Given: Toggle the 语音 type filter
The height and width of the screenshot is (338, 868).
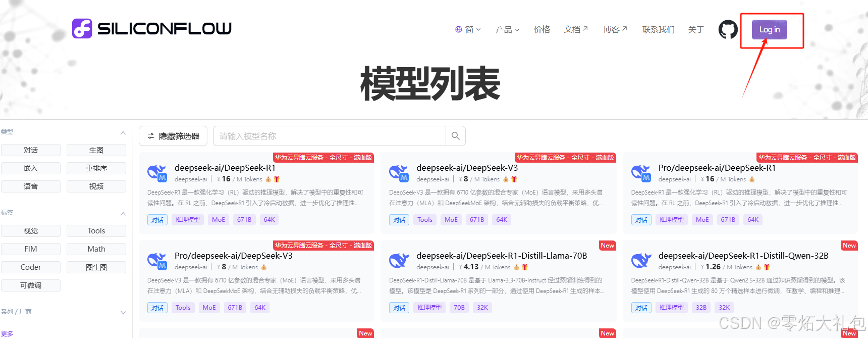Looking at the screenshot, I should [31, 186].
